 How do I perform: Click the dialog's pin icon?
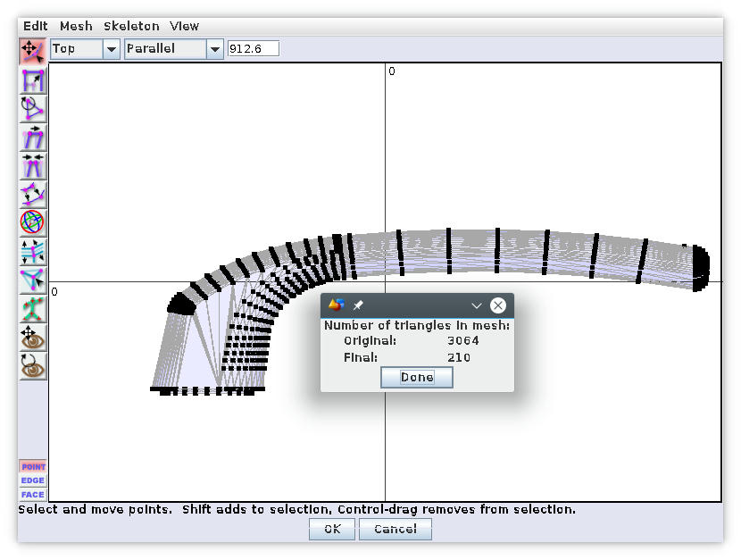(x=358, y=305)
